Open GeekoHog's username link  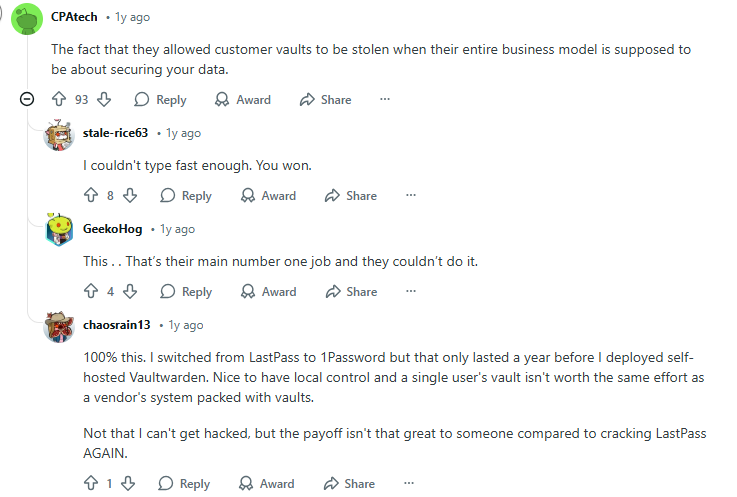pos(113,229)
